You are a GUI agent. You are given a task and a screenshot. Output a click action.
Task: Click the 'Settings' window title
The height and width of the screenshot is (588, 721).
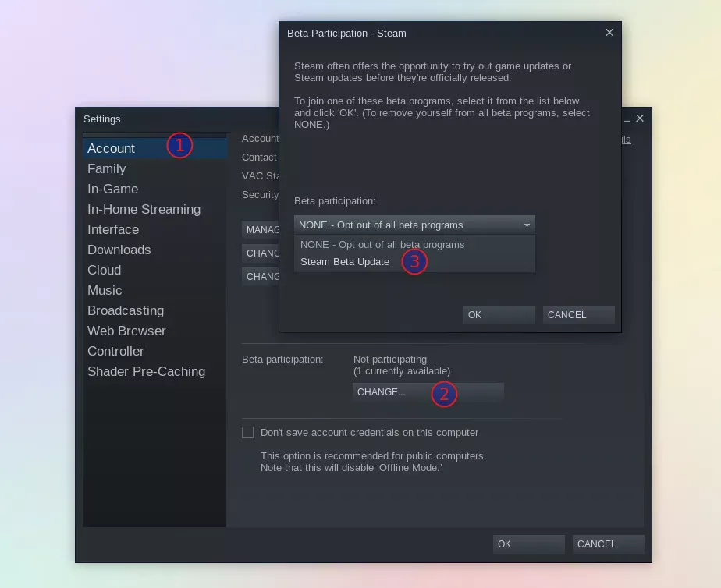102,119
